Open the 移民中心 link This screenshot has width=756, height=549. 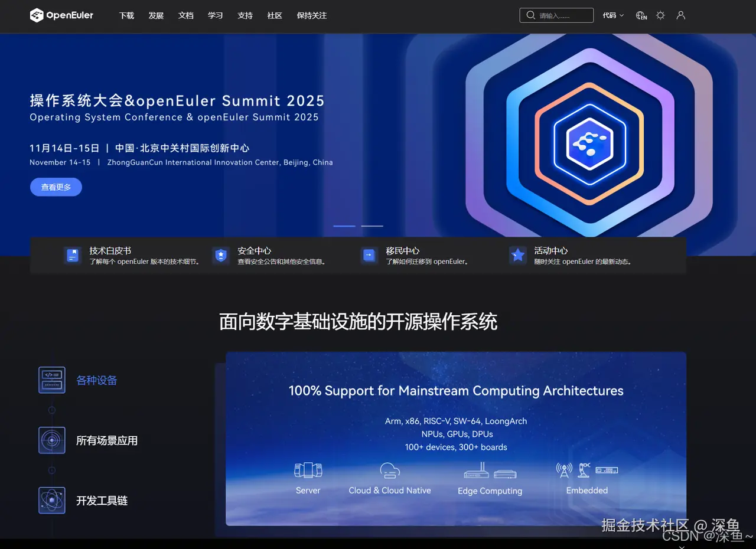point(403,251)
